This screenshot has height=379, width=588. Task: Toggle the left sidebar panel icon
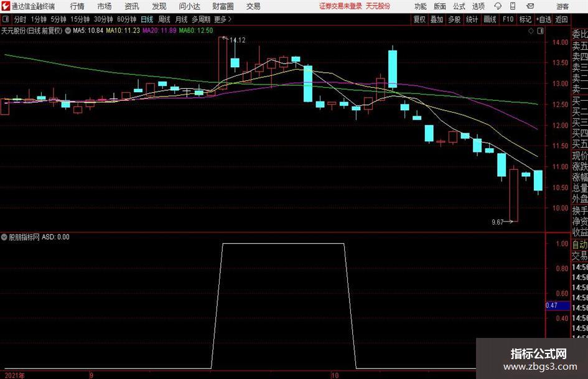point(6,19)
